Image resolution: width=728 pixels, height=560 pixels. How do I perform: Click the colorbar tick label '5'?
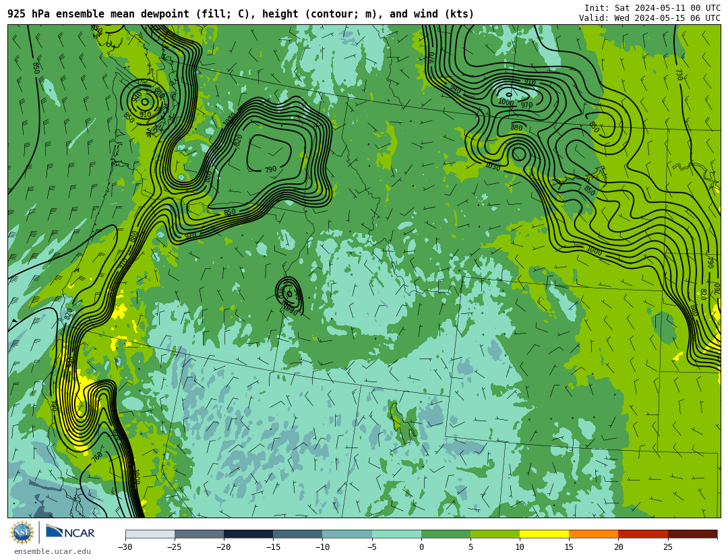pos(471,547)
